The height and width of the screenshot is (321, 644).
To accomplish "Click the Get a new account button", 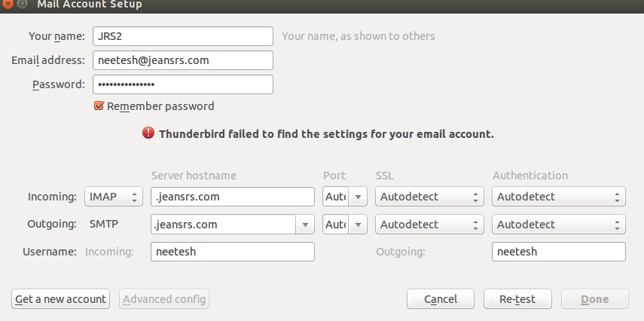I will [x=61, y=299].
